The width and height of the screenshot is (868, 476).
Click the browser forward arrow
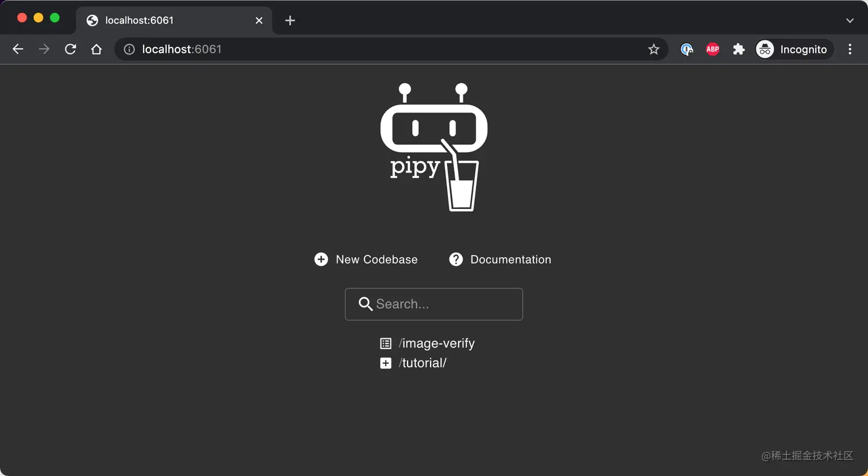[x=44, y=49]
